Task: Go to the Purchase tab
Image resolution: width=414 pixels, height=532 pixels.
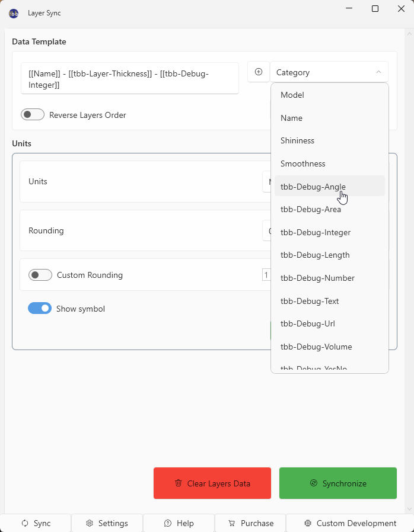Action: coord(250,523)
